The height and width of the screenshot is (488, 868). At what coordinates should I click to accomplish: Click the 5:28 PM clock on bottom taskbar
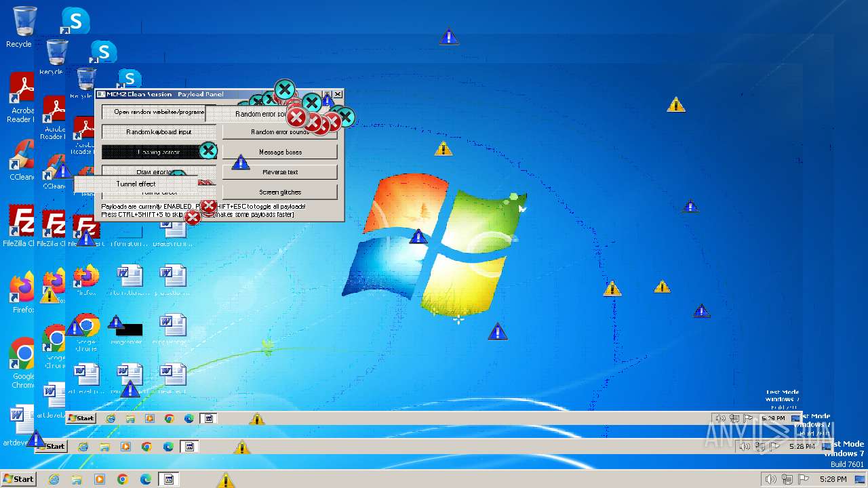pos(833,479)
